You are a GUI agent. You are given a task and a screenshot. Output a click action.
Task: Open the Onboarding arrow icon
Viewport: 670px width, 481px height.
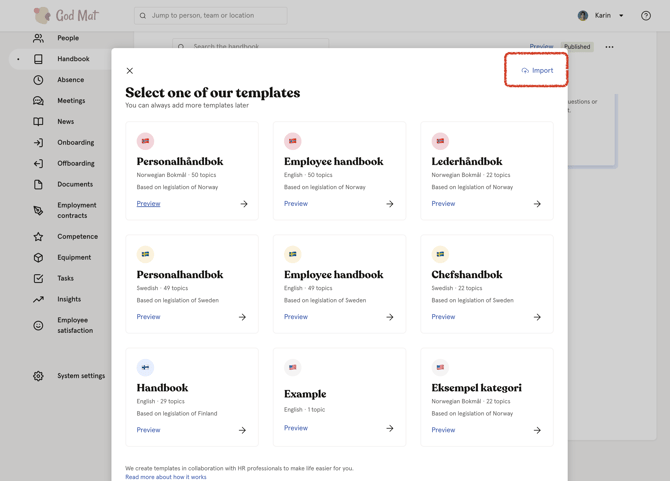coord(38,143)
